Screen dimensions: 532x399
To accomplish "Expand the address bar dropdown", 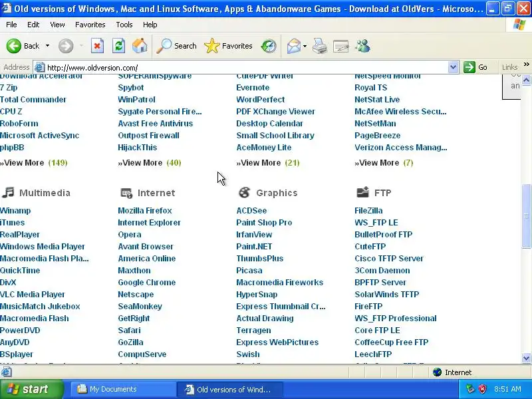I will pyautogui.click(x=453, y=67).
